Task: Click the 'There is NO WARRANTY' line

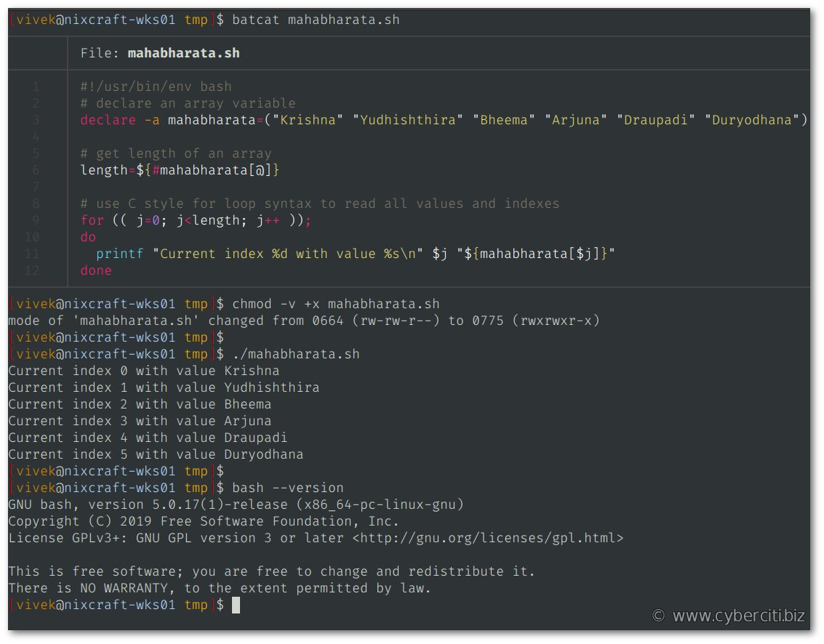Action: coord(220,589)
